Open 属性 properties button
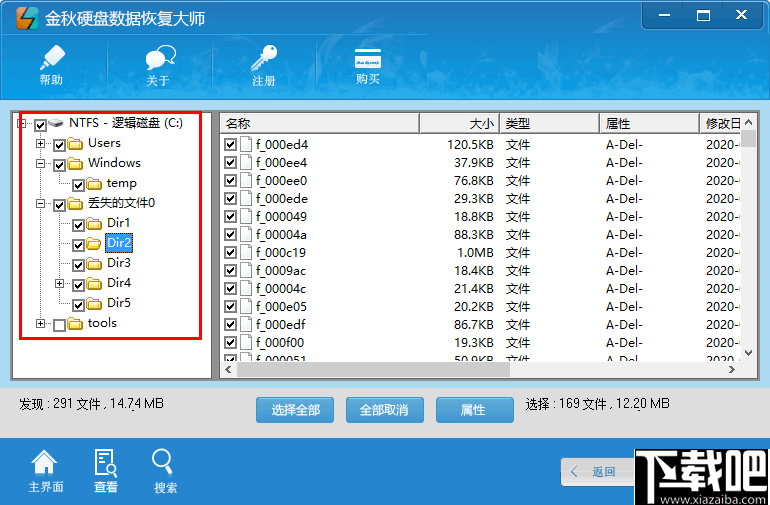 point(474,410)
